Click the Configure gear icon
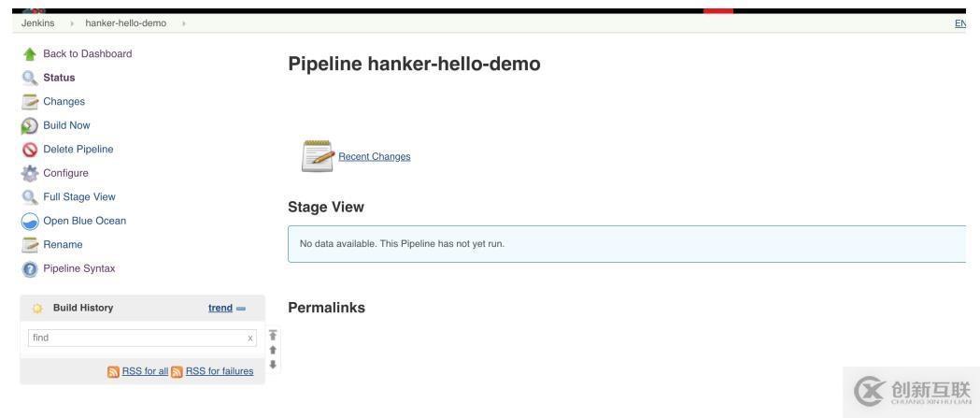The image size is (980, 418). [28, 173]
